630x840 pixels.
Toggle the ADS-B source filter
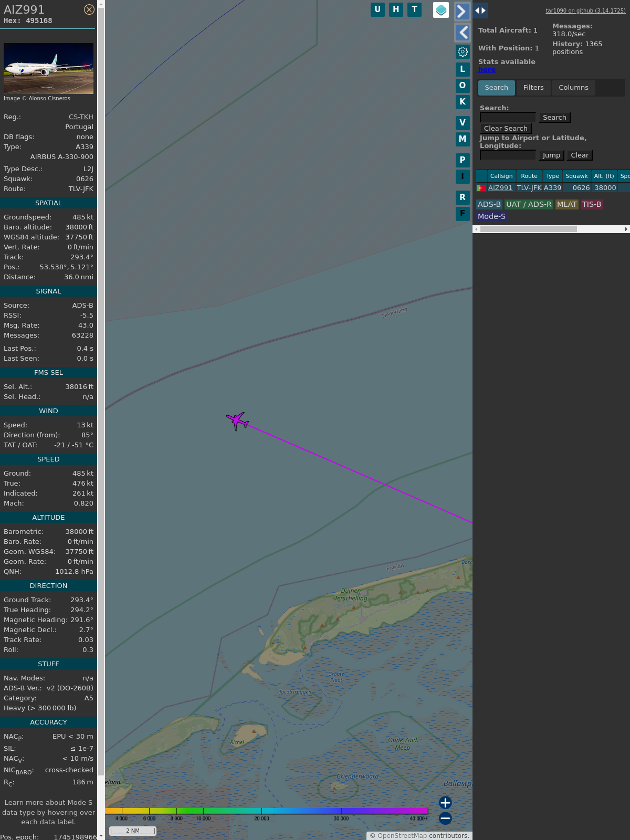pyautogui.click(x=489, y=205)
